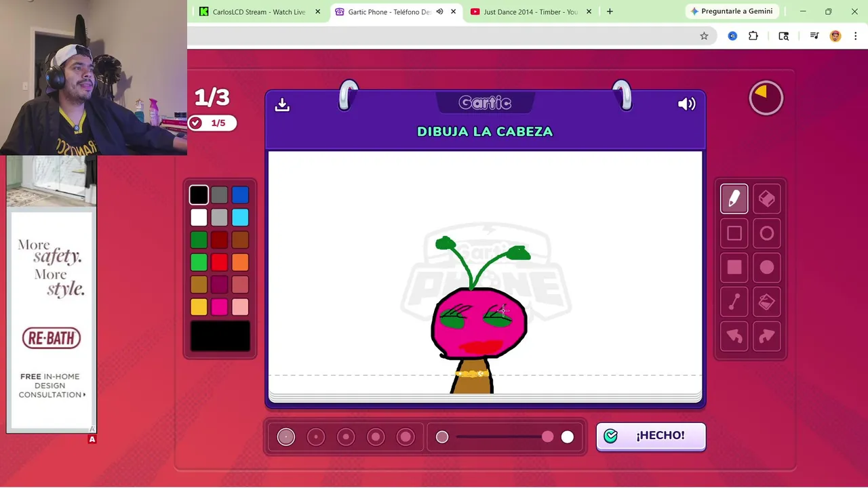This screenshot has height=488, width=868.
Task: Download the drawing with the arrow icon
Action: coord(282,104)
